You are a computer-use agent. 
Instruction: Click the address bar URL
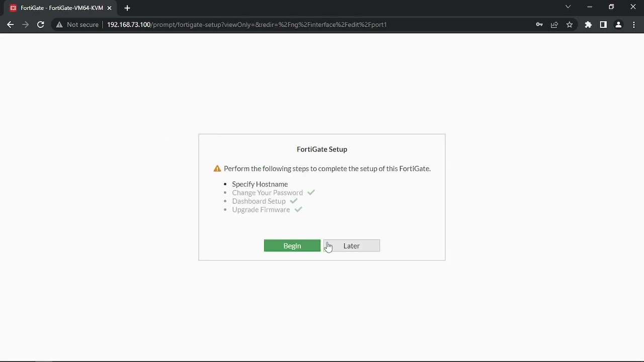[x=247, y=25]
